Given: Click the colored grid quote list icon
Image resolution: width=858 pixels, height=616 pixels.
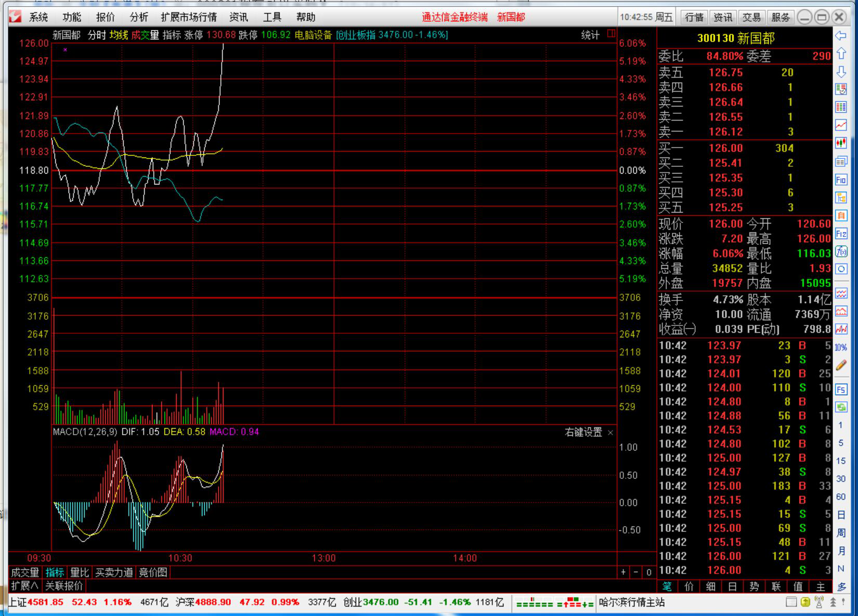Looking at the screenshot, I should (x=841, y=107).
